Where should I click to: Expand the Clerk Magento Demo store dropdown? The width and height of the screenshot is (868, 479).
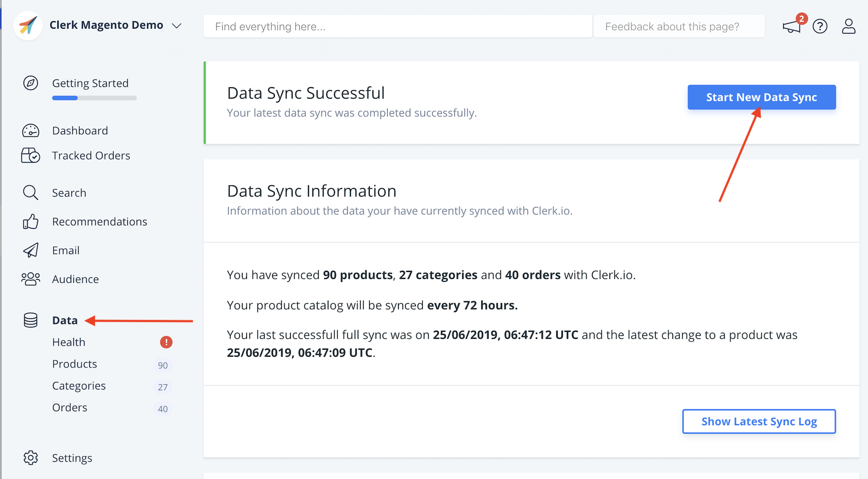pos(176,26)
